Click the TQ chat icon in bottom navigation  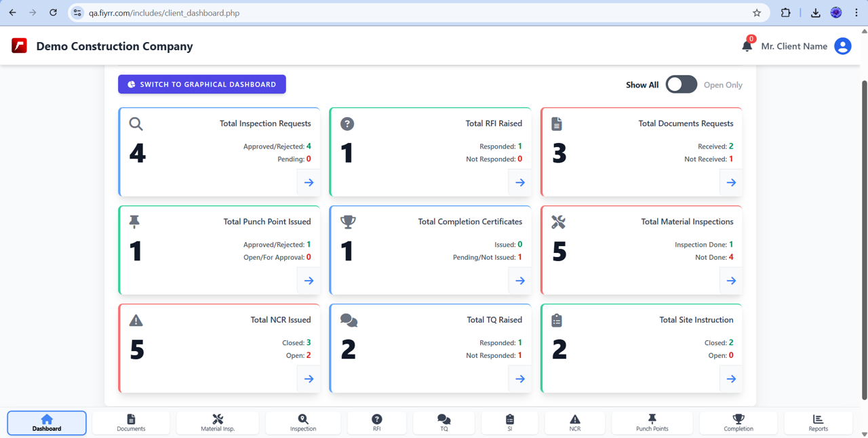click(443, 418)
